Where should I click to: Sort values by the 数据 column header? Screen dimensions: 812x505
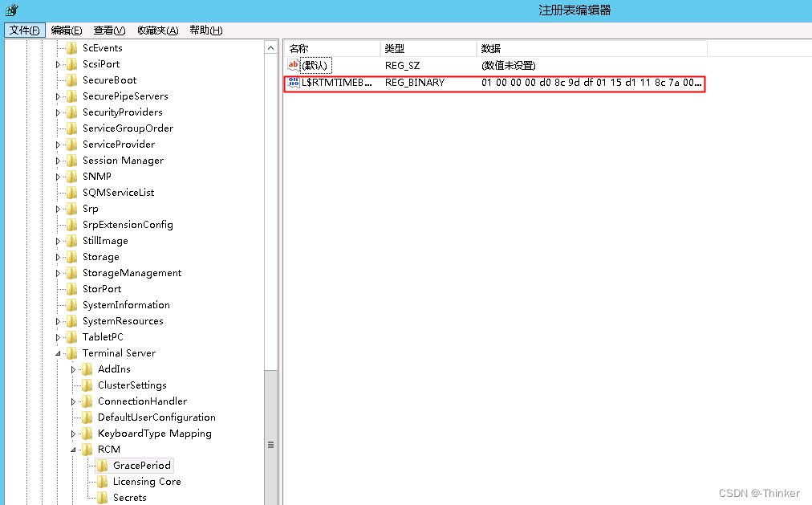point(592,48)
